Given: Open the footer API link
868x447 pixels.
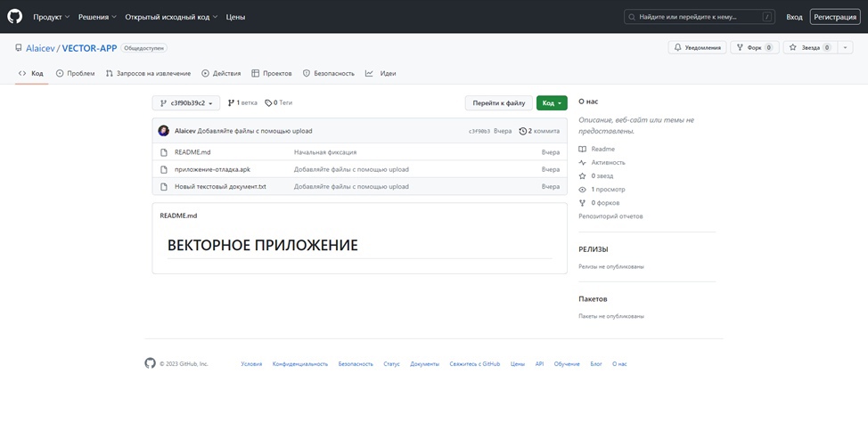Looking at the screenshot, I should pyautogui.click(x=539, y=364).
